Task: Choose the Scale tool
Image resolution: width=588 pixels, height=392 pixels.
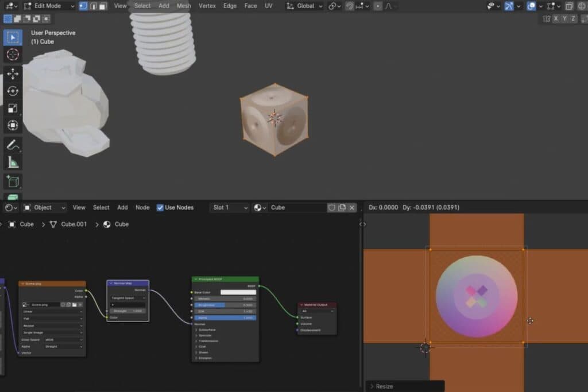Action: (x=13, y=108)
